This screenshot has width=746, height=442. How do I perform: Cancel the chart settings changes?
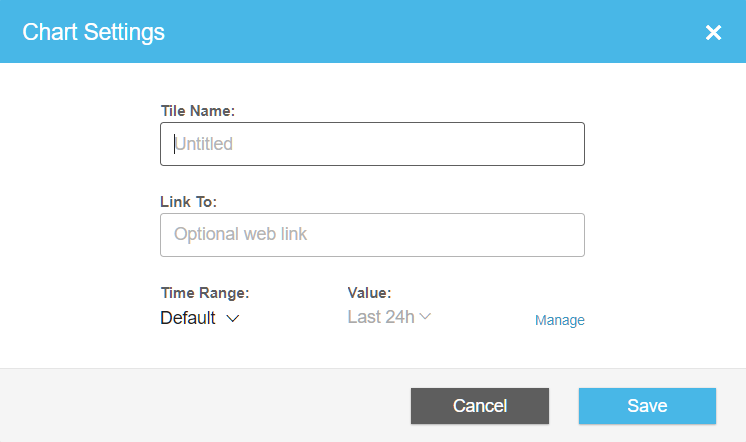point(480,406)
